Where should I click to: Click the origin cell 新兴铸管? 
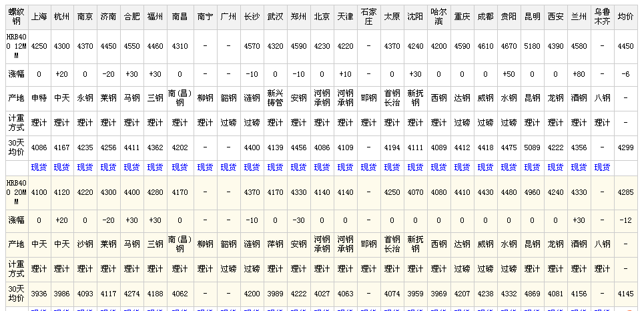click(275, 98)
